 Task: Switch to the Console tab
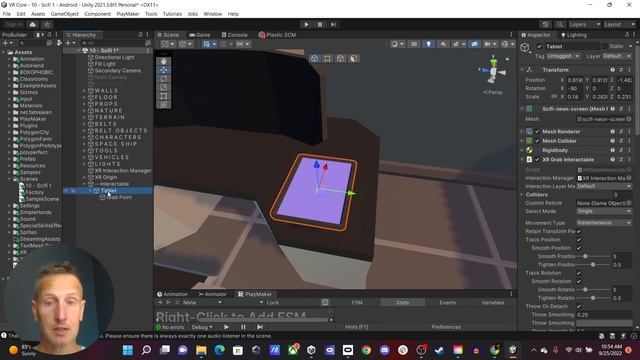click(x=234, y=35)
